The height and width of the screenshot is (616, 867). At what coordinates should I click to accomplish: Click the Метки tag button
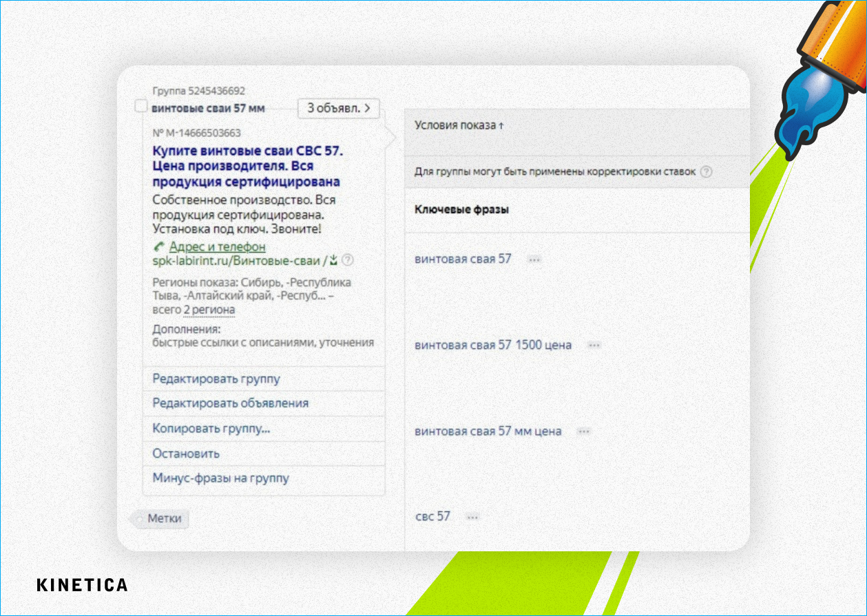(x=160, y=518)
